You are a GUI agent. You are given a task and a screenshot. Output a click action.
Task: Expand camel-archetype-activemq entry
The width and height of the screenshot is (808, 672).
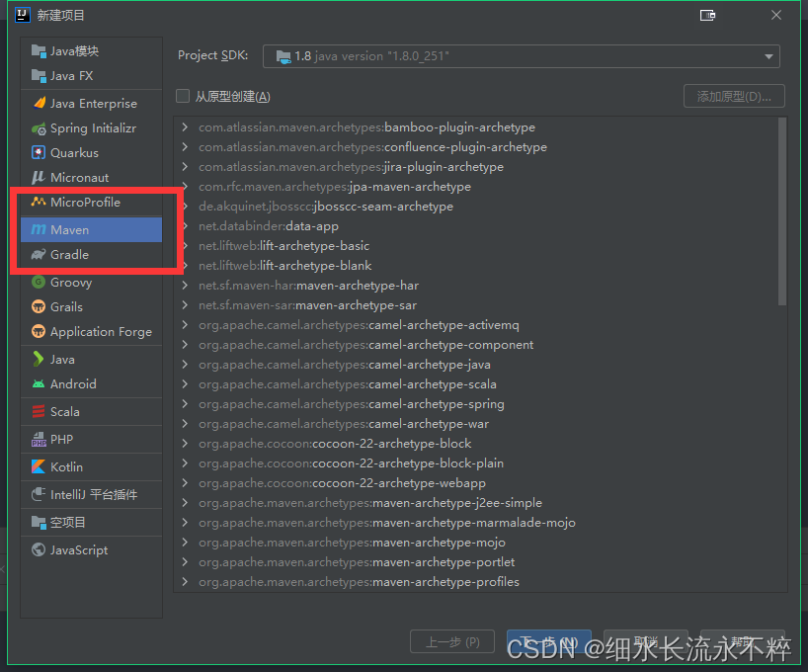pos(185,325)
